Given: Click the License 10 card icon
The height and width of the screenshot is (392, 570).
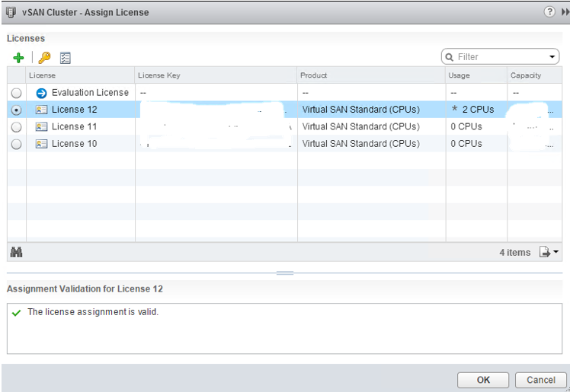Looking at the screenshot, I should (41, 144).
